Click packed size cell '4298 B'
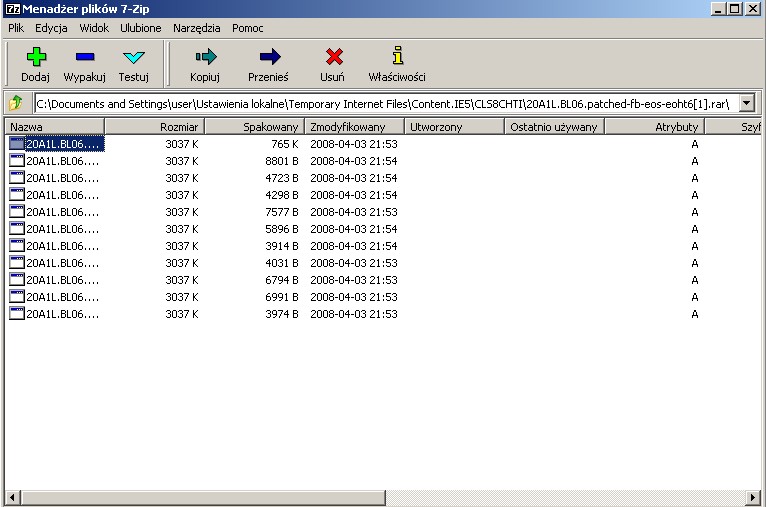 282,195
